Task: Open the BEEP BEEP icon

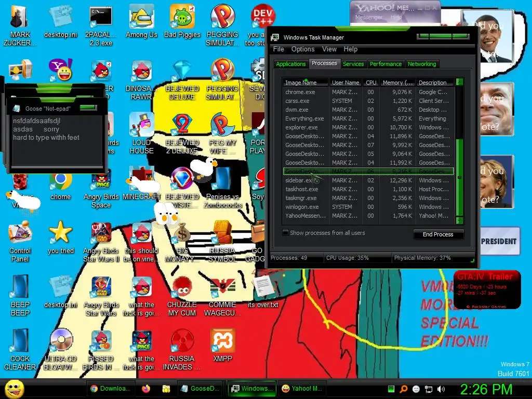Action: coord(20,295)
